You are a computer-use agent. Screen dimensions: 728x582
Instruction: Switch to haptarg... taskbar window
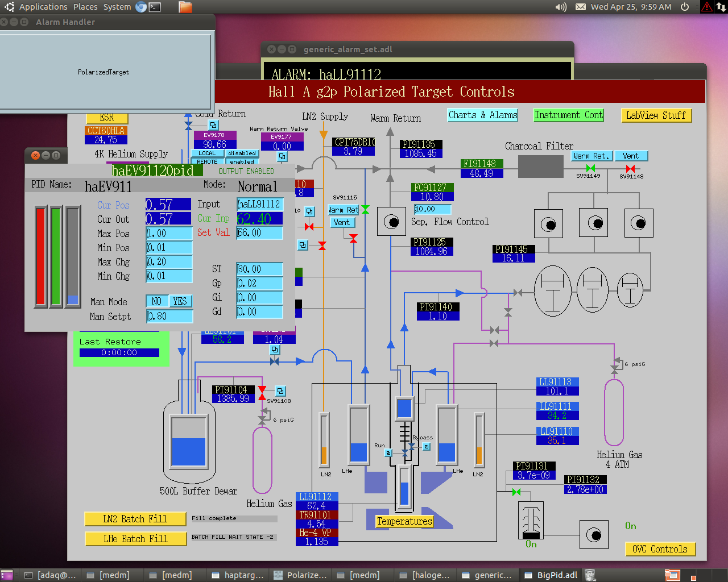(238, 575)
